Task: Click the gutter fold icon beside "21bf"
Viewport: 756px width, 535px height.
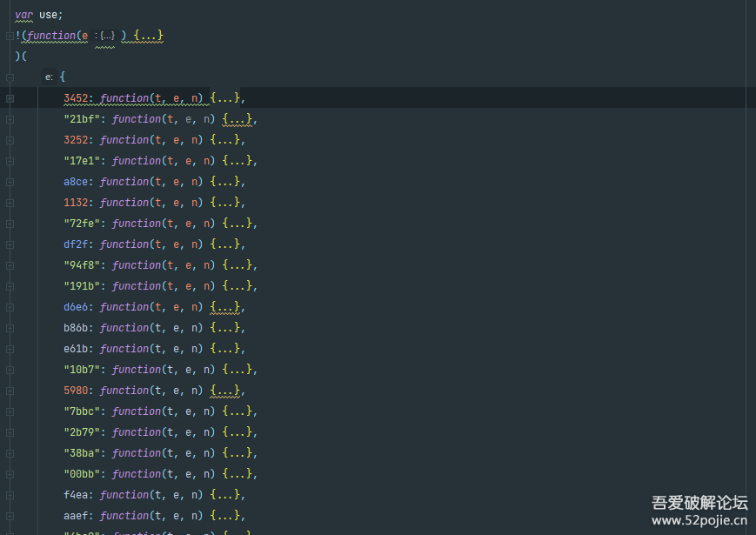Action: point(10,119)
